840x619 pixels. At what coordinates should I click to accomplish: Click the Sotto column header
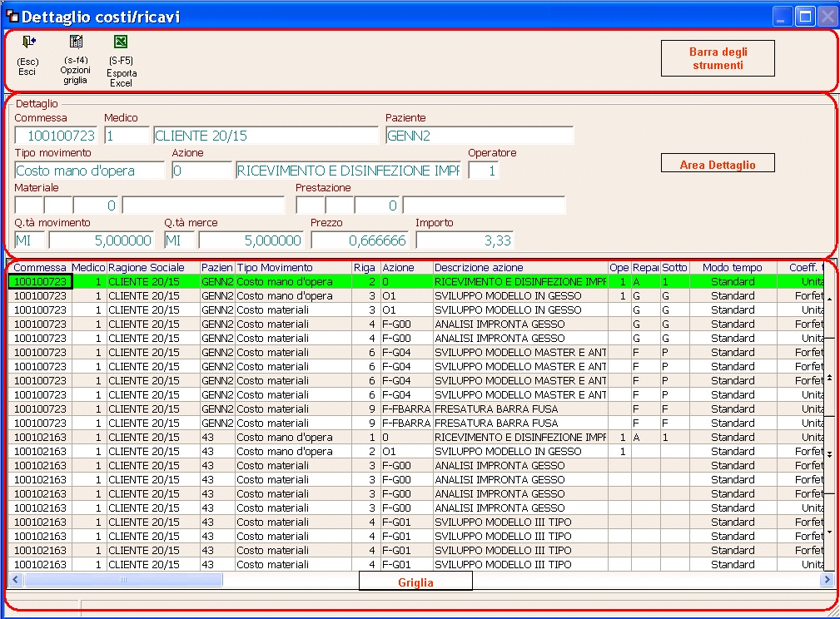(674, 267)
